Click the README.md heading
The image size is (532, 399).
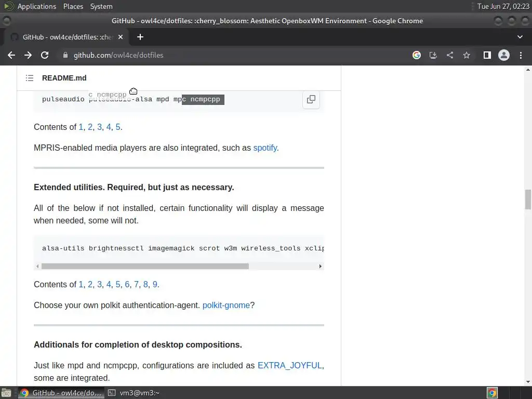click(64, 78)
